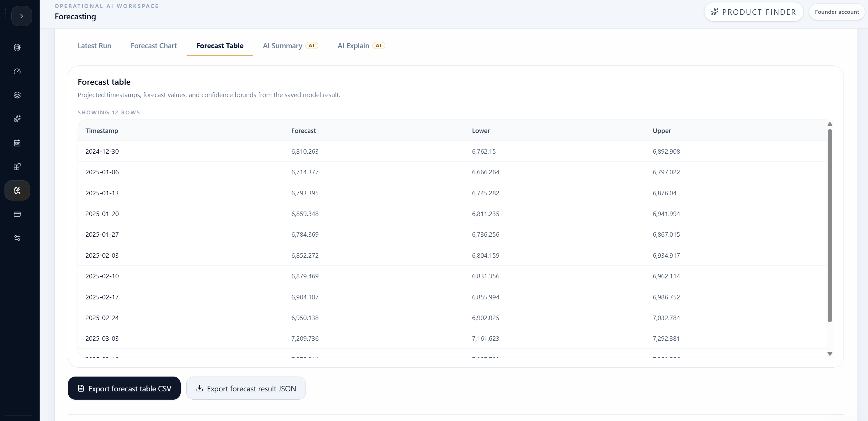Click the file icon in Export CSV button
The height and width of the screenshot is (421, 868).
click(x=81, y=388)
